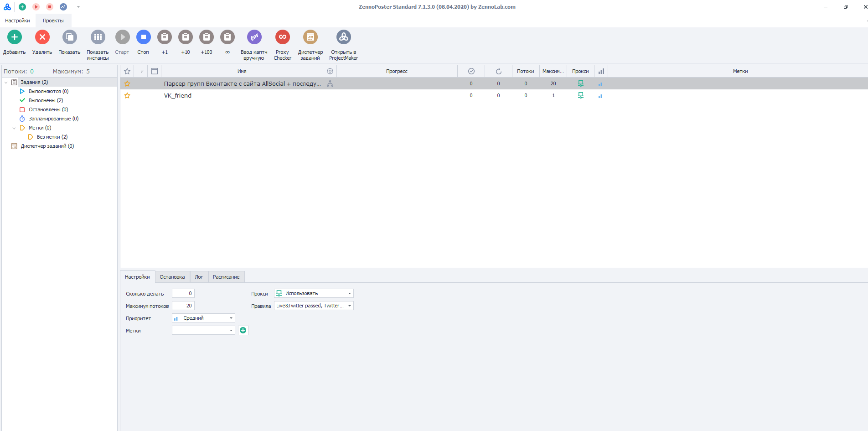This screenshot has height=431, width=868.
Task: Select Выполняются (0) in the tree
Action: coord(48,91)
